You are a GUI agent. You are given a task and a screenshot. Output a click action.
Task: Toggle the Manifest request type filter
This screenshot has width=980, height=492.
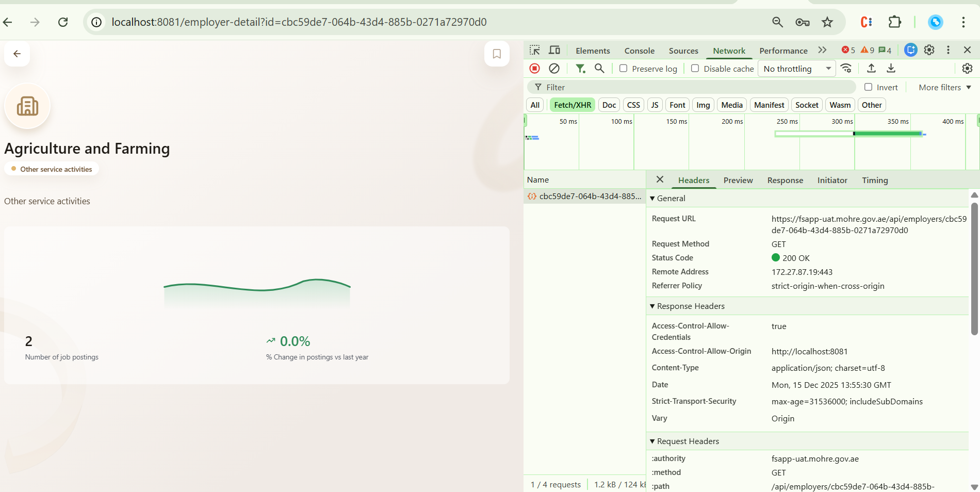[769, 105]
